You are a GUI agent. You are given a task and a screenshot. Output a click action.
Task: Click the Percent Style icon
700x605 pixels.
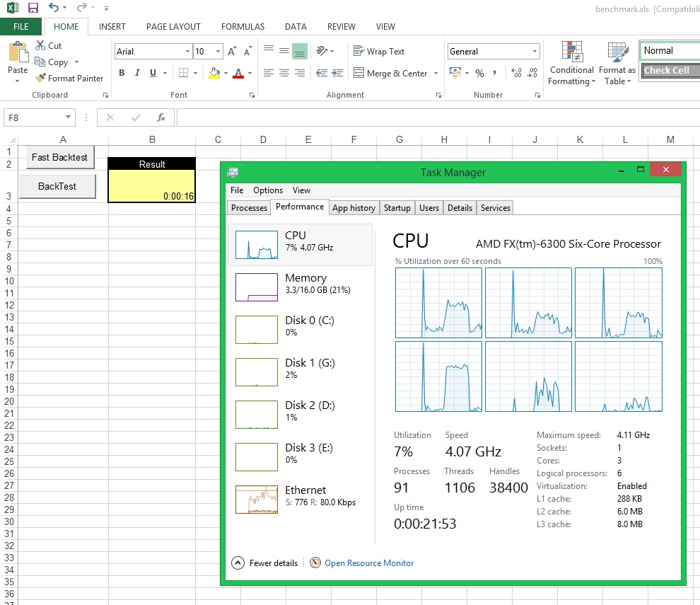point(479,73)
